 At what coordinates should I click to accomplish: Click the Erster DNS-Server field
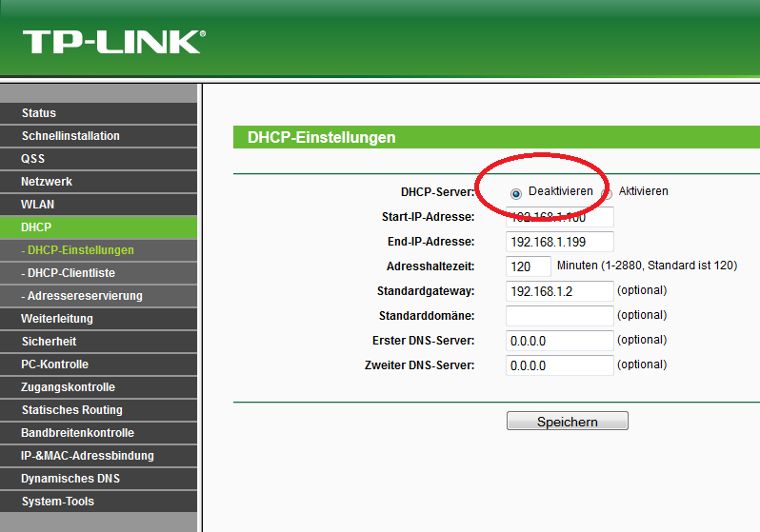pyautogui.click(x=560, y=341)
